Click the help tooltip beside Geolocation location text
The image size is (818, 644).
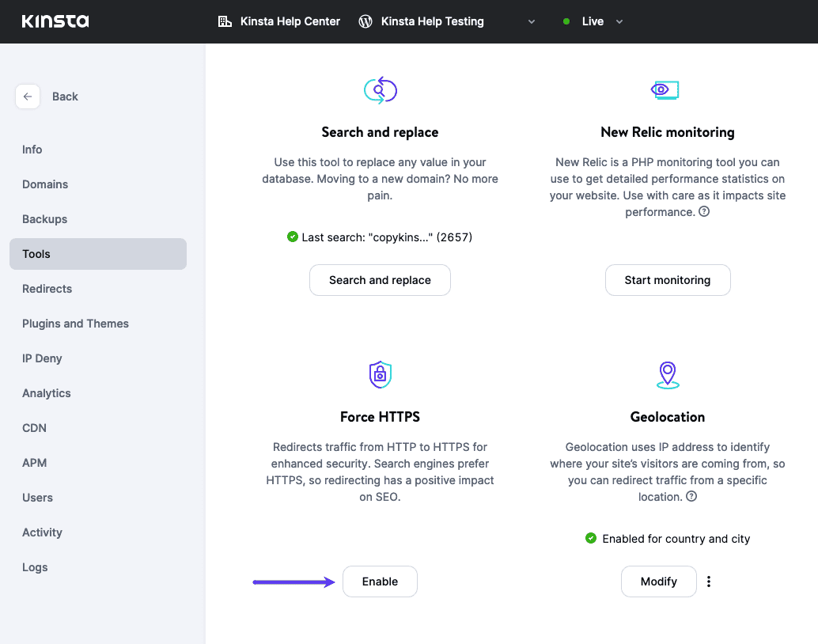pos(691,496)
